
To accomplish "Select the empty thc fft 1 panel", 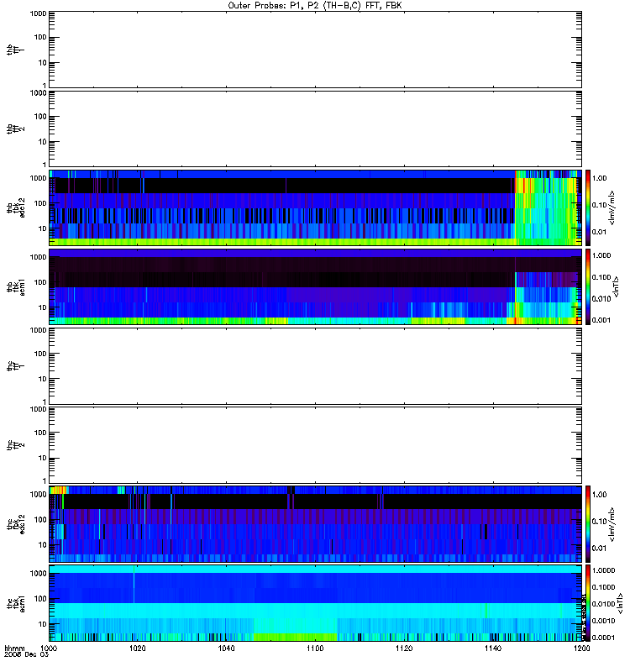I will tap(315, 366).
